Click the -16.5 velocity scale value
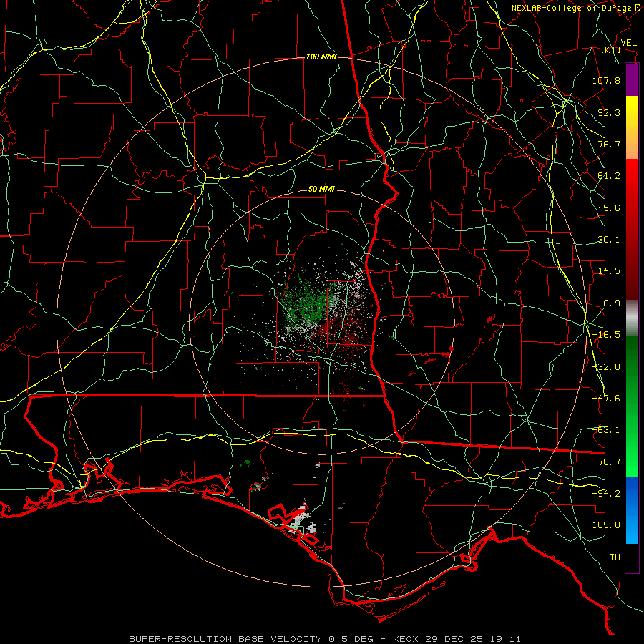This screenshot has height=644, width=644. click(606, 335)
